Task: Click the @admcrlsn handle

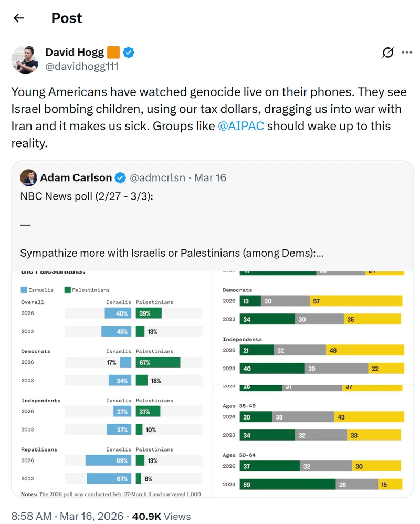Action: [x=157, y=177]
